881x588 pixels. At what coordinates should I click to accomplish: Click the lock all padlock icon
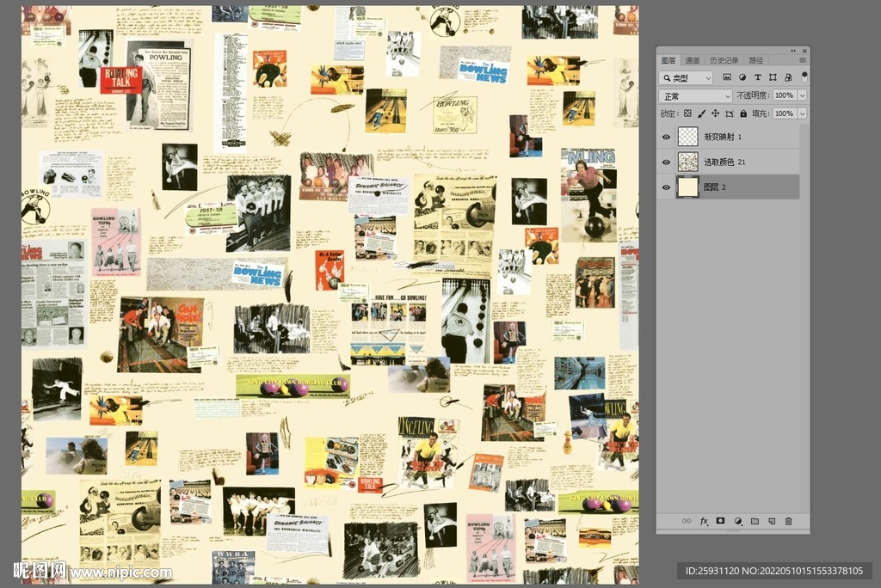[743, 113]
